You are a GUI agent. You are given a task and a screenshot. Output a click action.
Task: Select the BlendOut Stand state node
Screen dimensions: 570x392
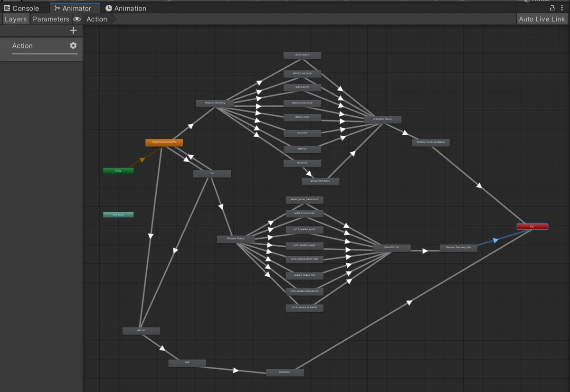click(382, 119)
